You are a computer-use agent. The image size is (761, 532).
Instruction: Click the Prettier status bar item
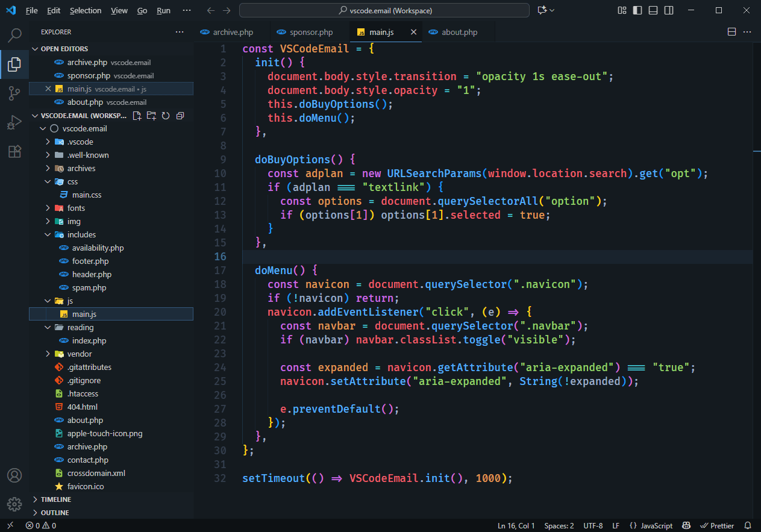[x=717, y=525]
